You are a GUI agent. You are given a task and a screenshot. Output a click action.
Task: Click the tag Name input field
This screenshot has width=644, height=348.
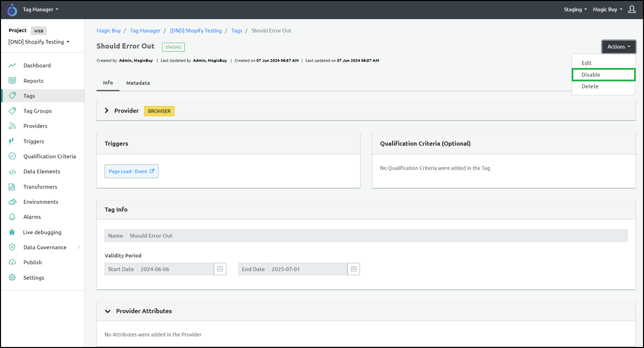pos(376,236)
